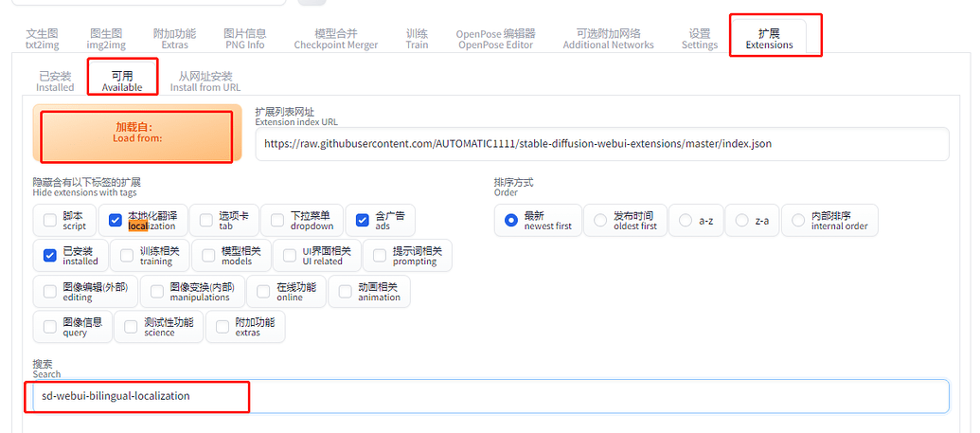The height and width of the screenshot is (433, 980).
Task: Check the online tag checkbox
Action: [264, 292]
